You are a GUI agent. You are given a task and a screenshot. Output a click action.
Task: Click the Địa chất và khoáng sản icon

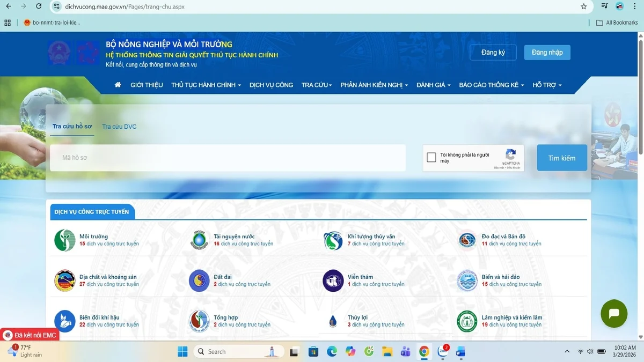click(65, 280)
